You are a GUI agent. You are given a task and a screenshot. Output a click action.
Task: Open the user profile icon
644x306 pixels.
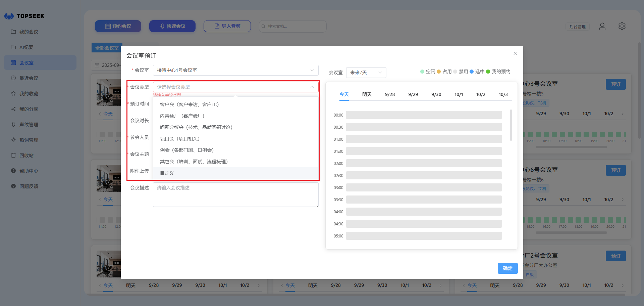coord(602,26)
